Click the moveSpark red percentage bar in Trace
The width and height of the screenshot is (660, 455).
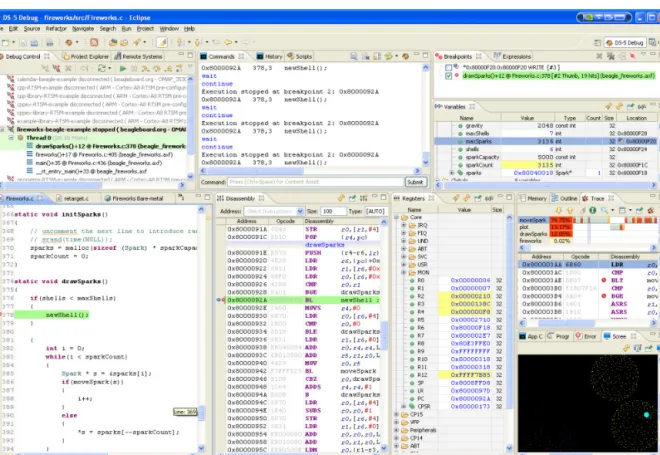pyautogui.click(x=561, y=220)
